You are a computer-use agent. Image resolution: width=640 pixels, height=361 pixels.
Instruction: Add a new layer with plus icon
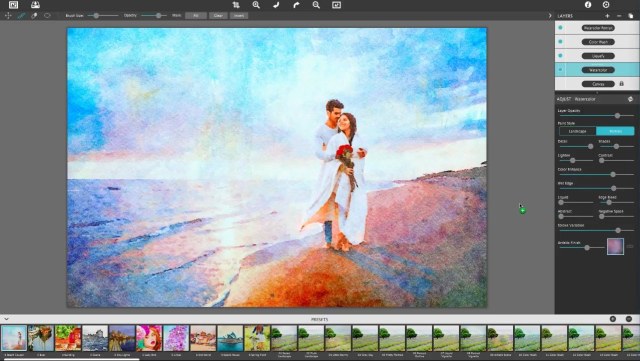pyautogui.click(x=607, y=16)
